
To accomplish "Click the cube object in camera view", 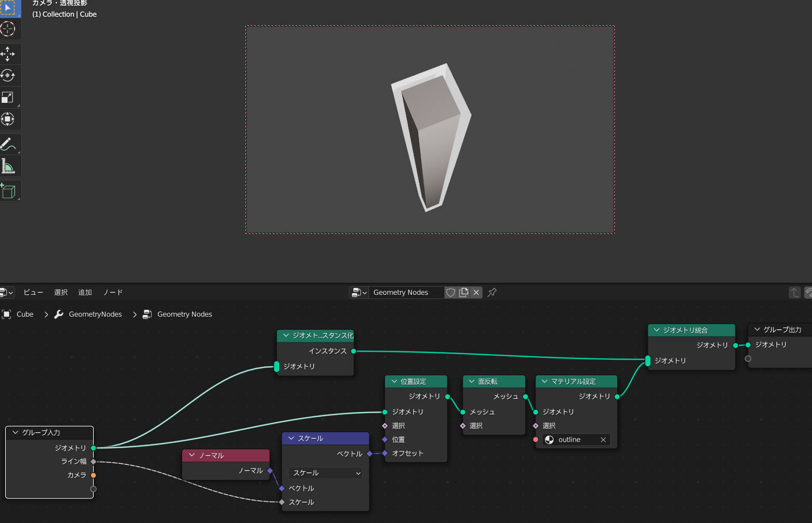I will [x=431, y=137].
